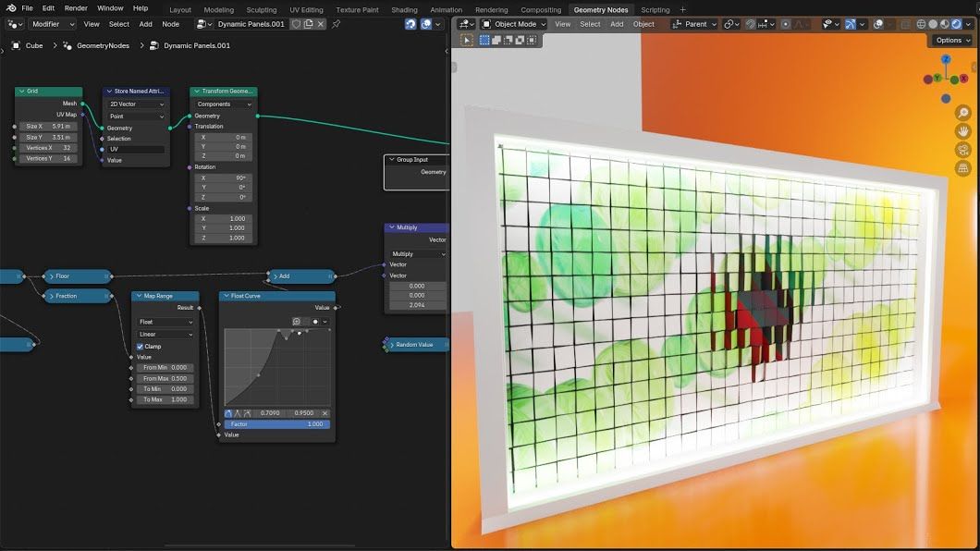
Task: Open the 3D viewport editor type selector
Action: pyautogui.click(x=466, y=24)
